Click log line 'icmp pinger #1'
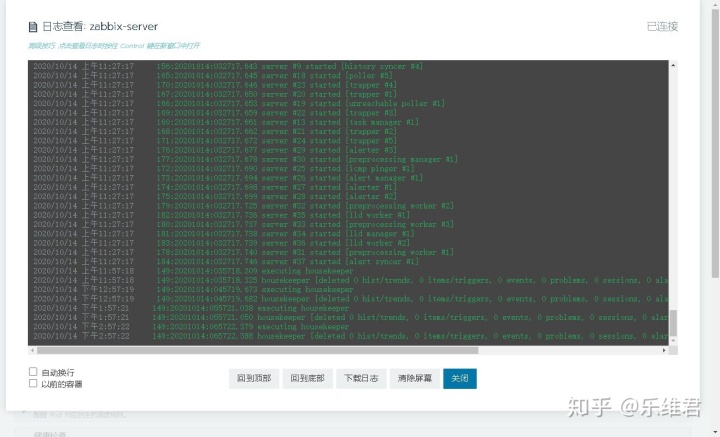This screenshot has height=437, width=720. [x=223, y=168]
